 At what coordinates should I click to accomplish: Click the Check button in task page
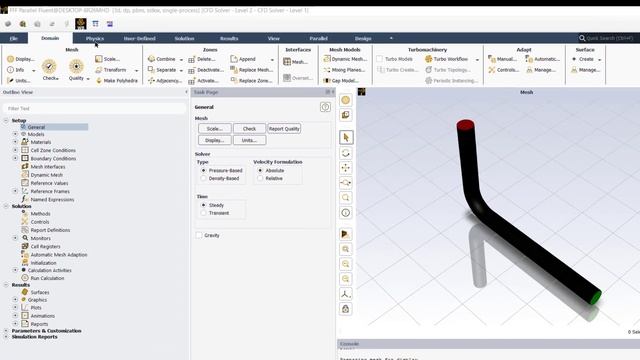coord(249,129)
